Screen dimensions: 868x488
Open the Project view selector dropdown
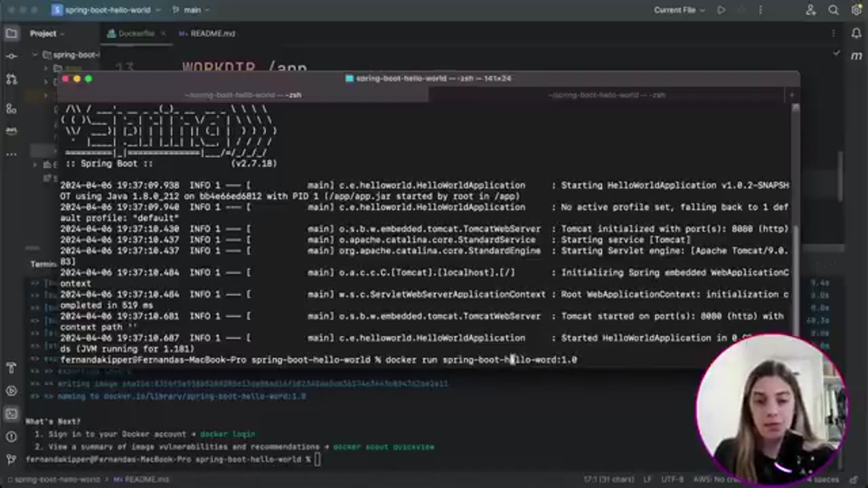point(47,33)
